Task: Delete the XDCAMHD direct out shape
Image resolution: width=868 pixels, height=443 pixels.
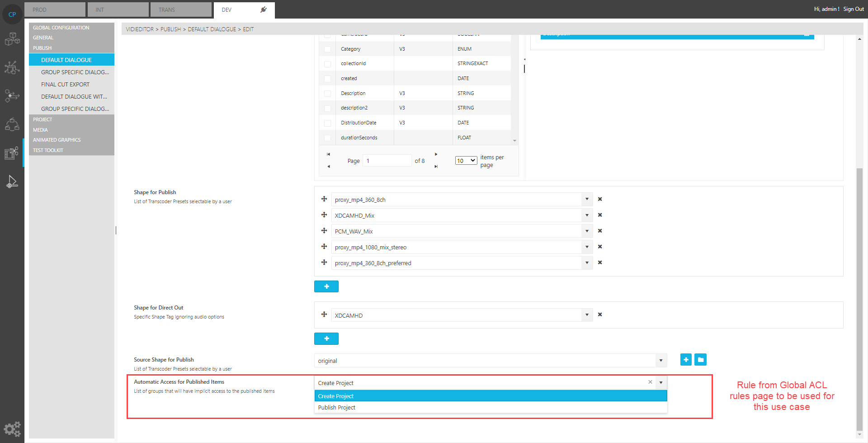Action: [x=600, y=314]
